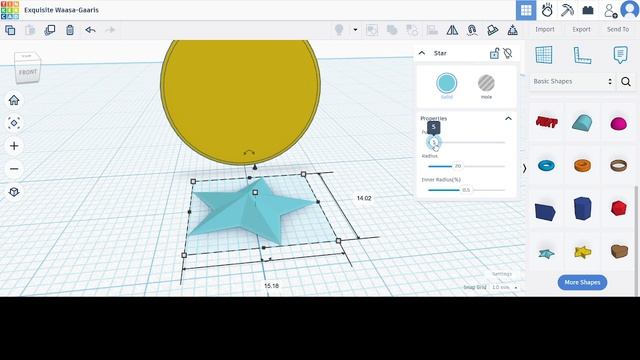The image size is (640, 360).
Task: Pick the brown Heart shape
Action: (619, 251)
